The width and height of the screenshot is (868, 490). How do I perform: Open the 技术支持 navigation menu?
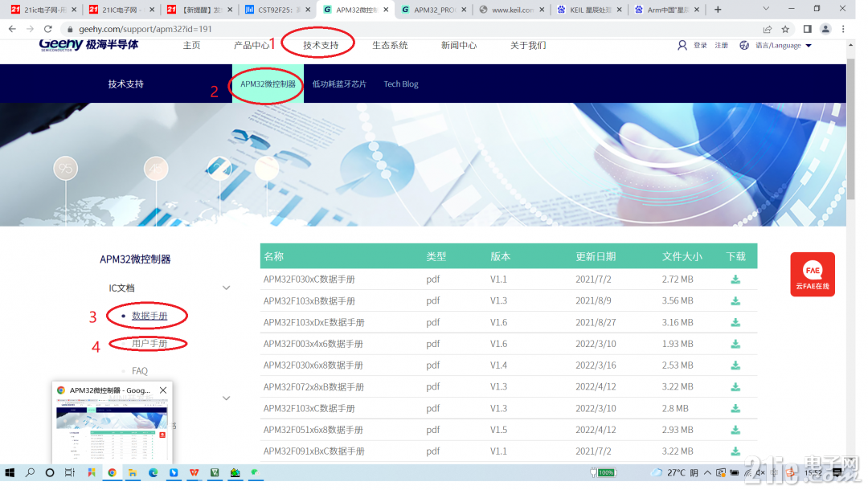[321, 45]
